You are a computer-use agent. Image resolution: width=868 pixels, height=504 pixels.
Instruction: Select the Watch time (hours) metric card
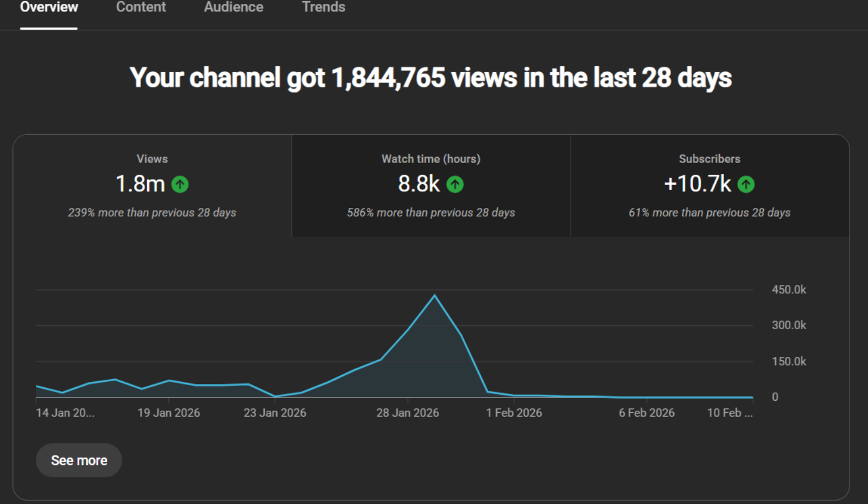point(430,185)
